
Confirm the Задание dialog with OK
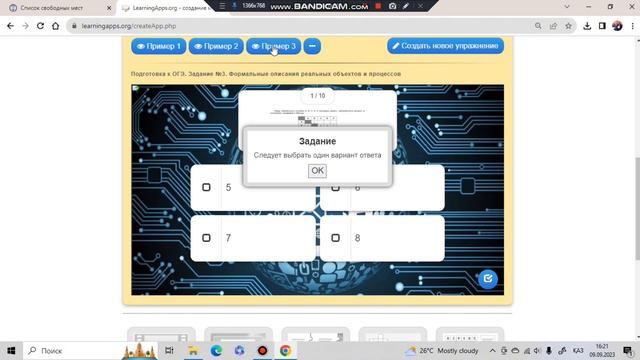pos(317,171)
